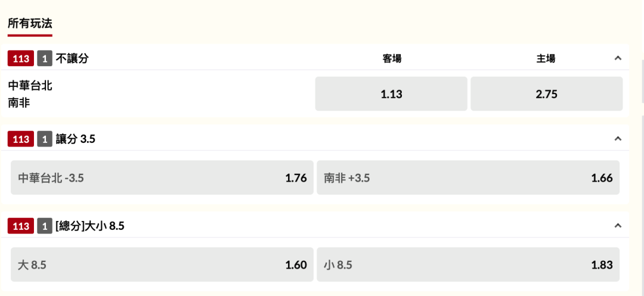644x296 pixels.
Task: Click the 主場 column header
Action: (546, 58)
